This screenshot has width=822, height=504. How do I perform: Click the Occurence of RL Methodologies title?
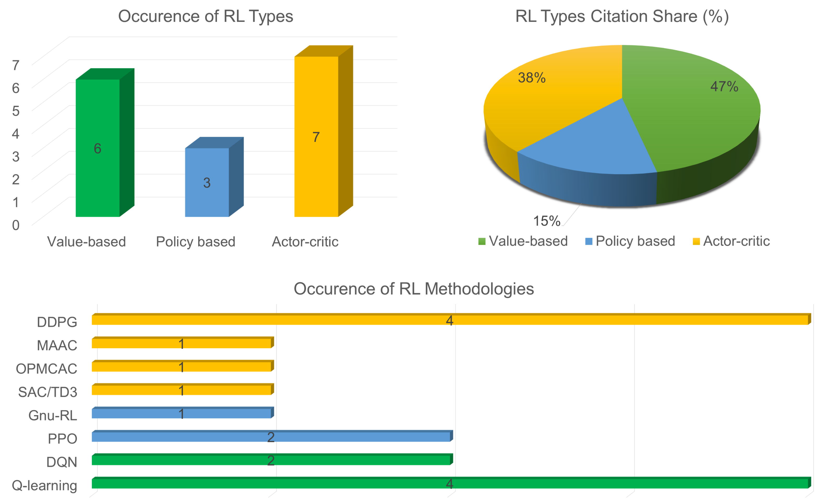pyautogui.click(x=414, y=289)
